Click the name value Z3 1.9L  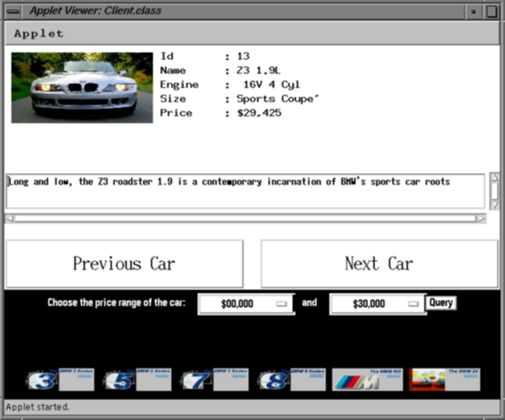point(259,71)
